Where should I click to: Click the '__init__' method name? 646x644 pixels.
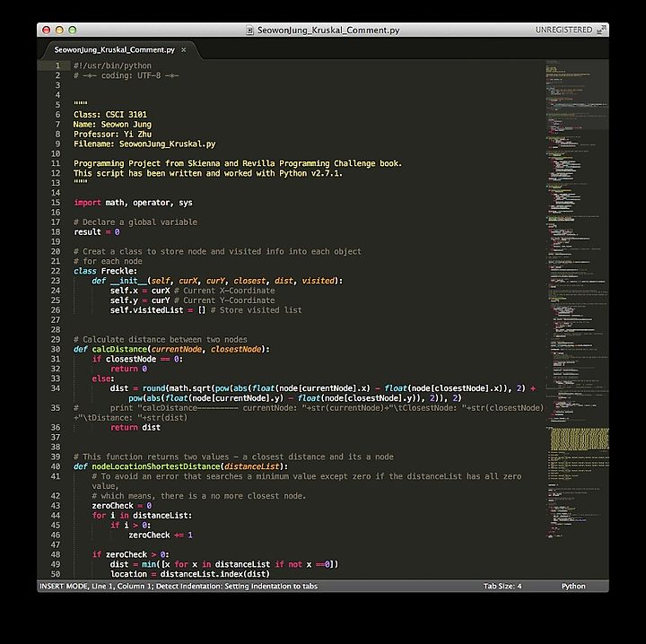(128, 281)
